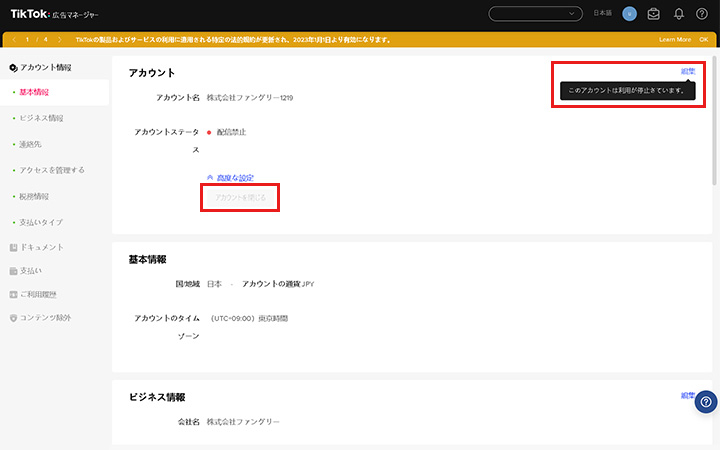Open the briefcase business center icon
This screenshot has width=720, height=450.
pos(653,14)
